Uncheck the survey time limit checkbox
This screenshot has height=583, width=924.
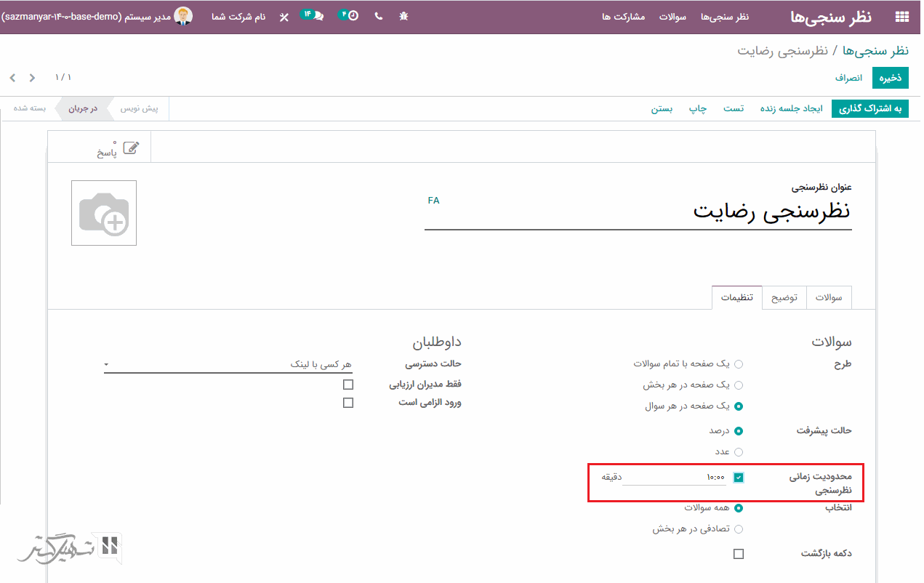point(739,478)
